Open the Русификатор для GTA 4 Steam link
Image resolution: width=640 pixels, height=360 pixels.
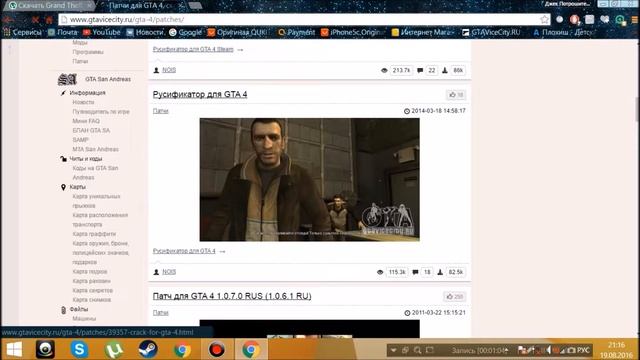[193, 49]
